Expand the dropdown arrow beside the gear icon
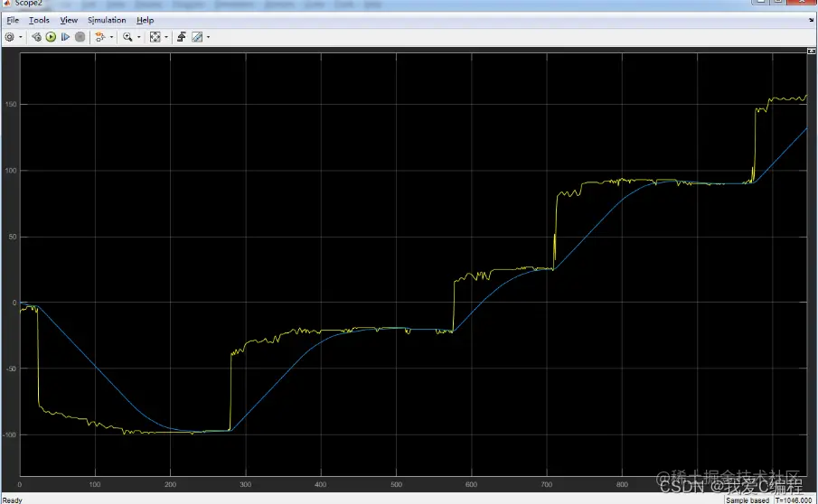Image resolution: width=818 pixels, height=504 pixels. click(21, 37)
